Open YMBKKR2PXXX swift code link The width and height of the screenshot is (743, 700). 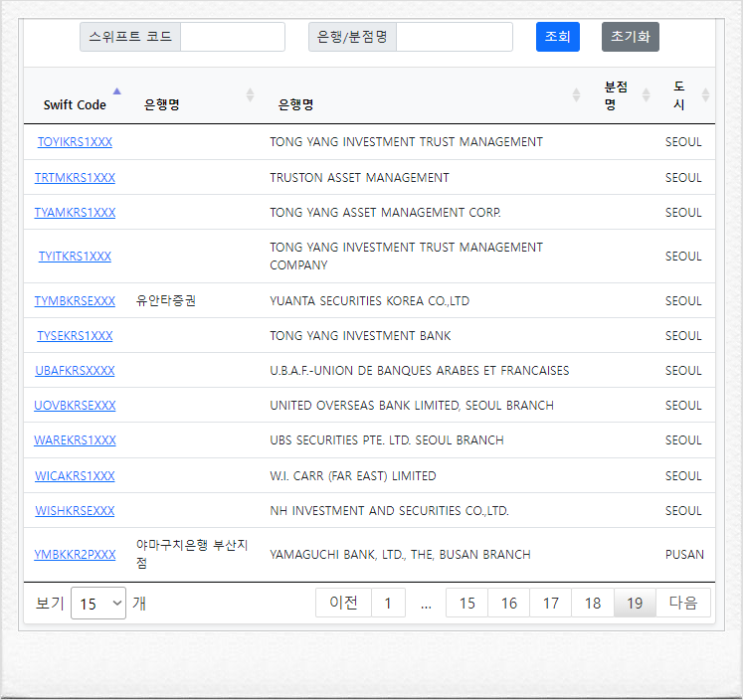pyautogui.click(x=75, y=555)
